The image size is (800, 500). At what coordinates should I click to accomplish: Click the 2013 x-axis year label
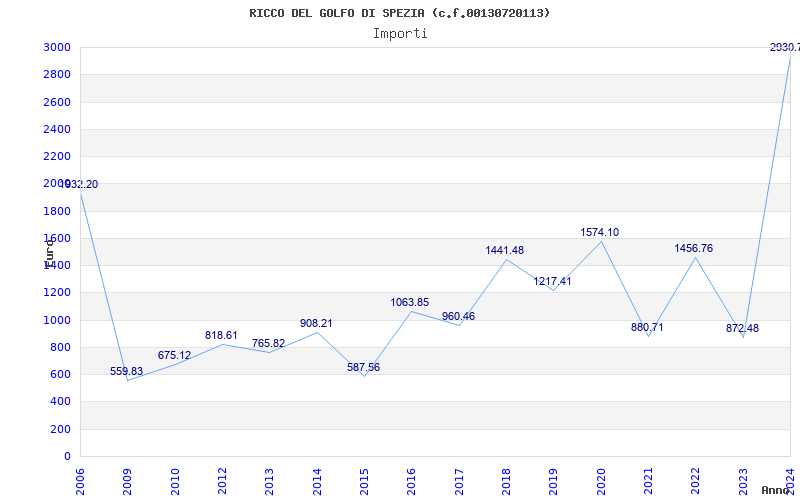(x=269, y=482)
